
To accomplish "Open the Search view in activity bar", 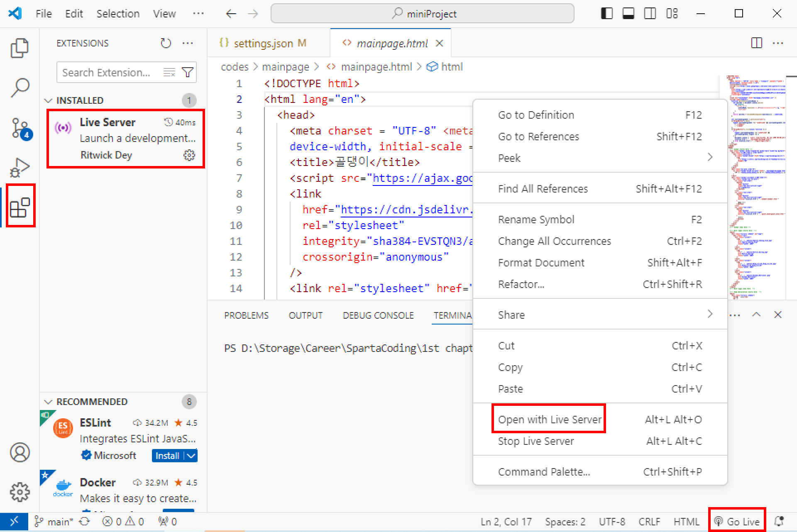I will click(20, 88).
